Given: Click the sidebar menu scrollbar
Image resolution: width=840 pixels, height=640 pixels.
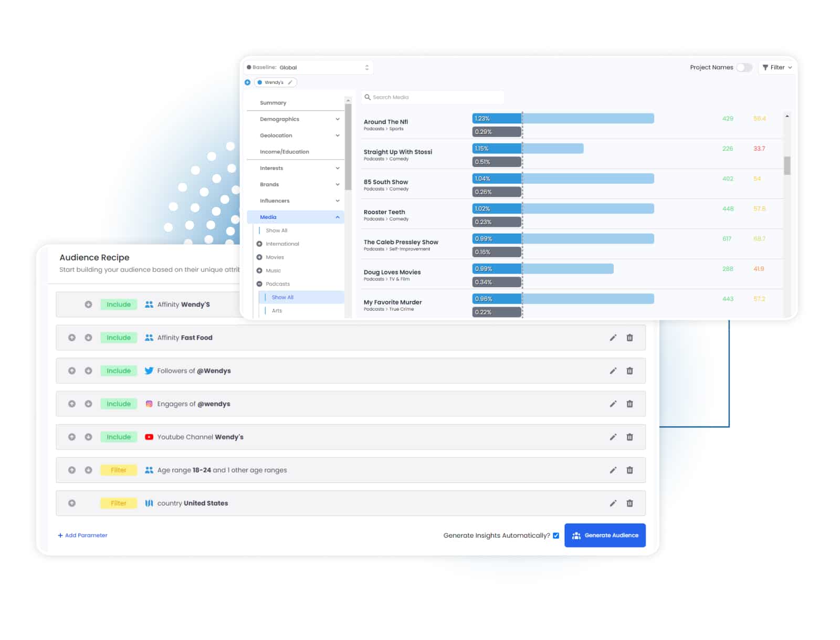Looking at the screenshot, I should [x=348, y=147].
